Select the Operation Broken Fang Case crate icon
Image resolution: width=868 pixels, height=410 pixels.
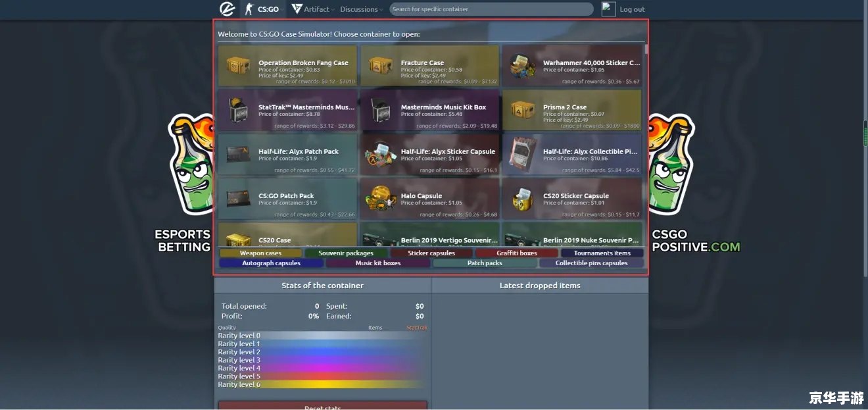237,64
